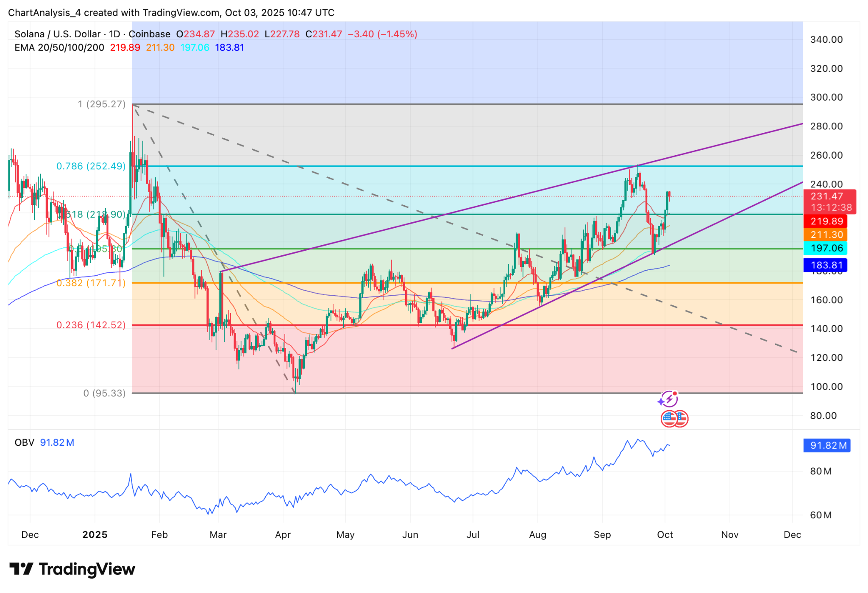Select the red 219.89 EMA axis tag
Viewport: 868px width, 593px height.
tap(826, 221)
